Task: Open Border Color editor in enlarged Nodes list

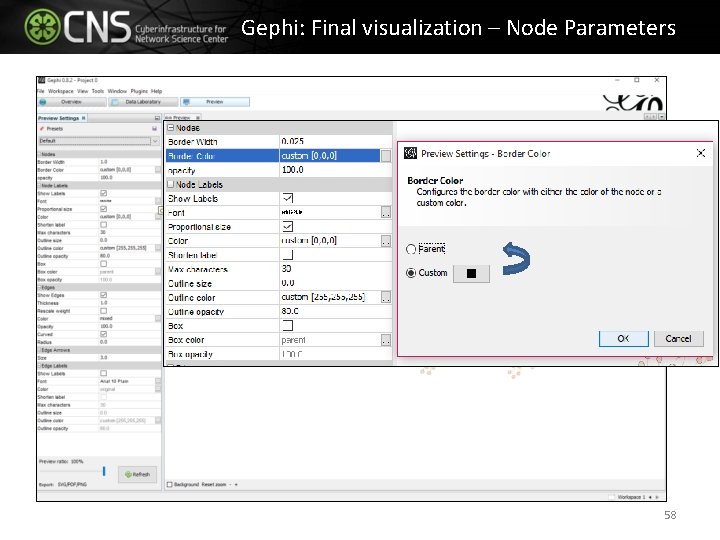Action: (386, 156)
